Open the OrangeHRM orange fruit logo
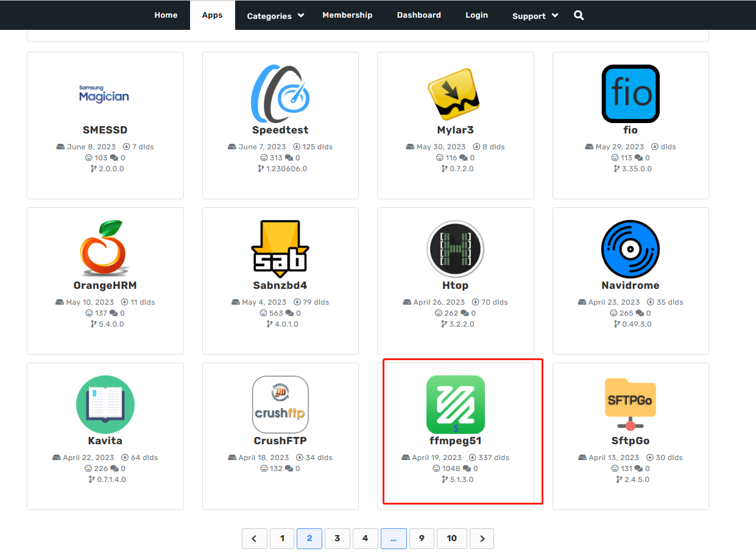Image resolution: width=756 pixels, height=560 pixels. click(x=105, y=249)
